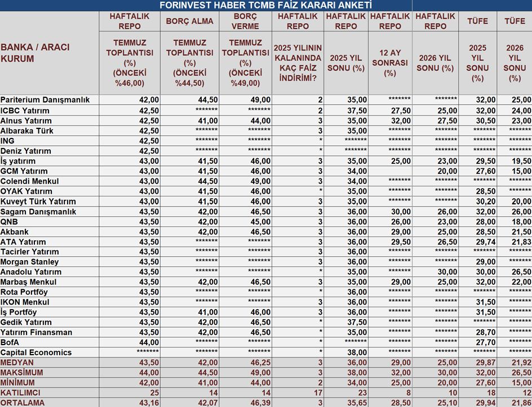
Task: Click the Akbank row label
Action: pos(15,231)
